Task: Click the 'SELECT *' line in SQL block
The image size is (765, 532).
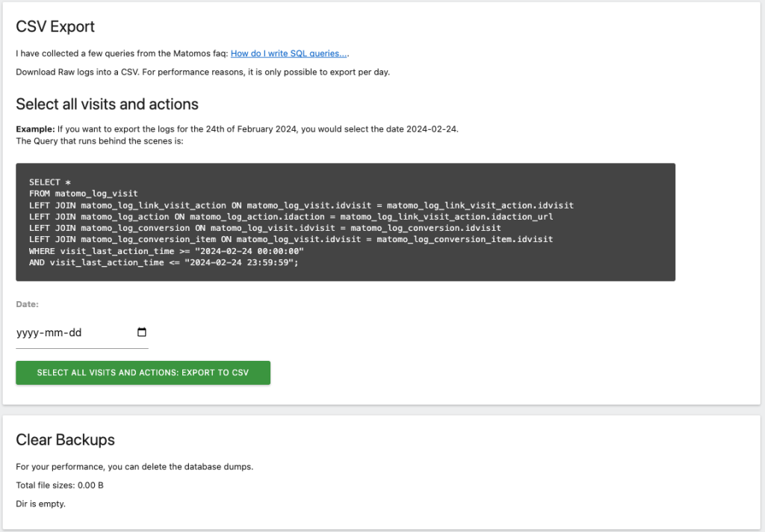Action: coord(50,182)
